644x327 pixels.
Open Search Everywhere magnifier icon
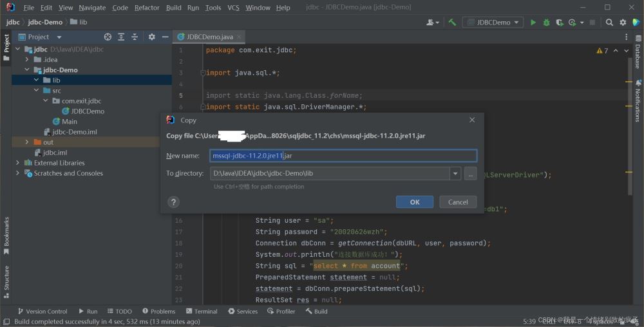pyautogui.click(x=609, y=23)
